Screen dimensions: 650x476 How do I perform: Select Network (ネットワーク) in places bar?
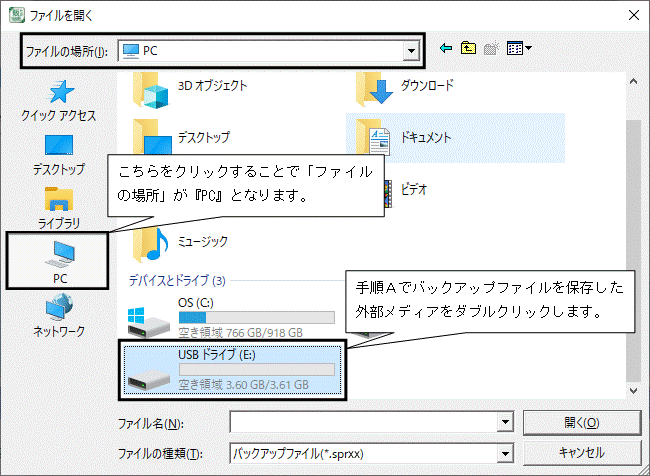point(58,315)
